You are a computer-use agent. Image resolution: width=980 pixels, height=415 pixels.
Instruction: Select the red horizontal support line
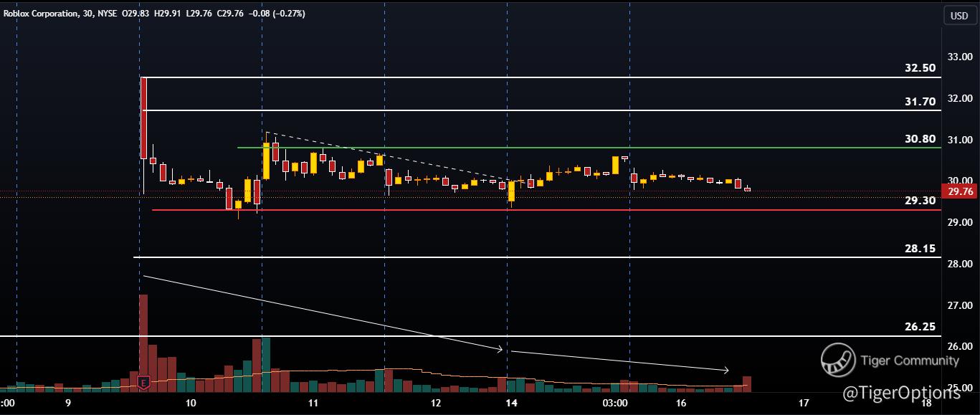[x=546, y=210]
